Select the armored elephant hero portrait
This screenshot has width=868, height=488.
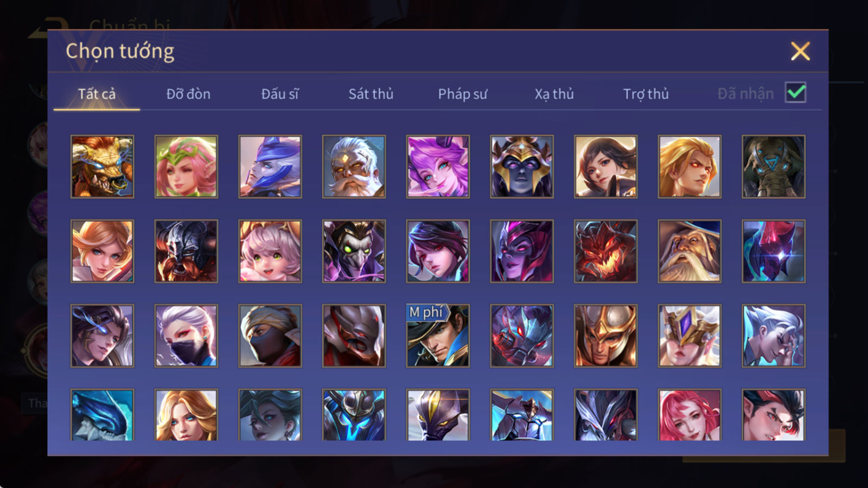[774, 166]
